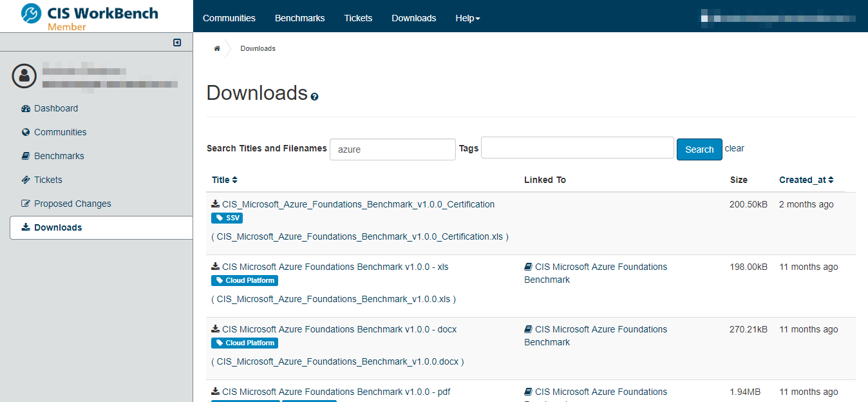Click the '2 months ago' created date
Viewport: 868px width, 402px height.
click(806, 204)
